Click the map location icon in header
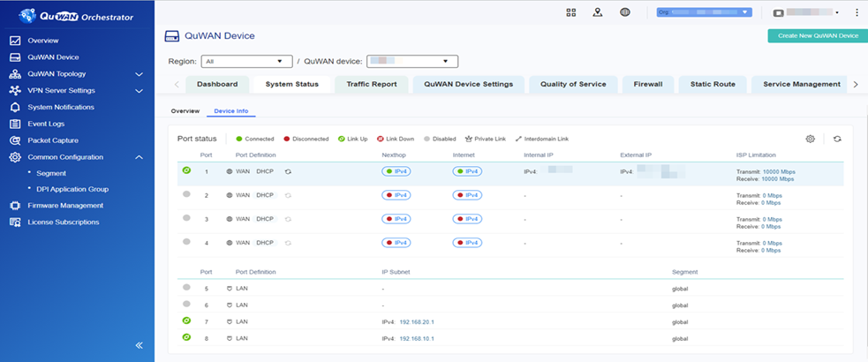 597,12
